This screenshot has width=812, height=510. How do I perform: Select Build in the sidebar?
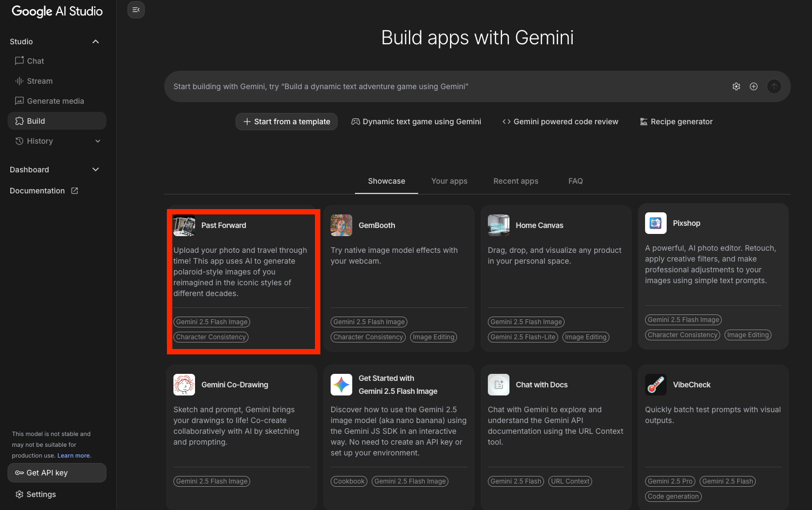coord(57,121)
